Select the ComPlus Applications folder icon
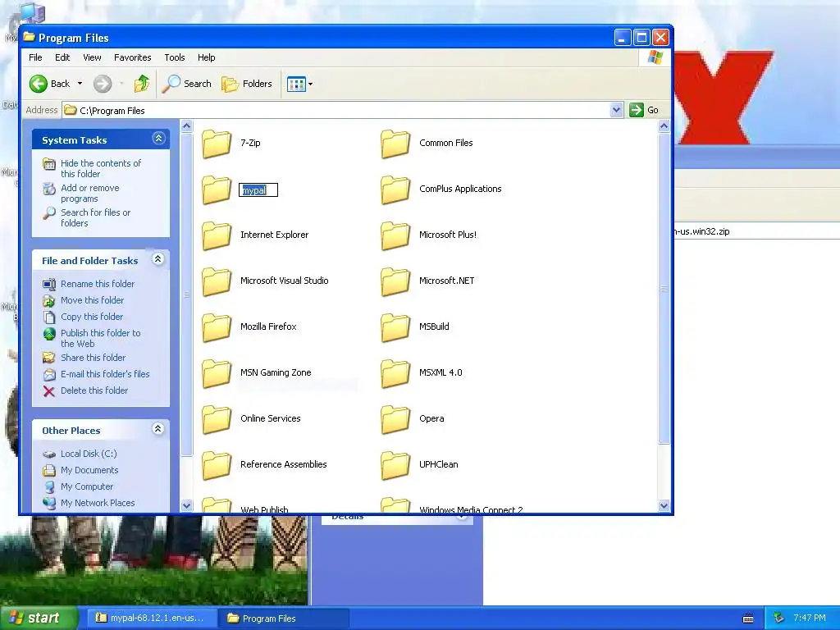The height and width of the screenshot is (630, 840). click(x=395, y=189)
